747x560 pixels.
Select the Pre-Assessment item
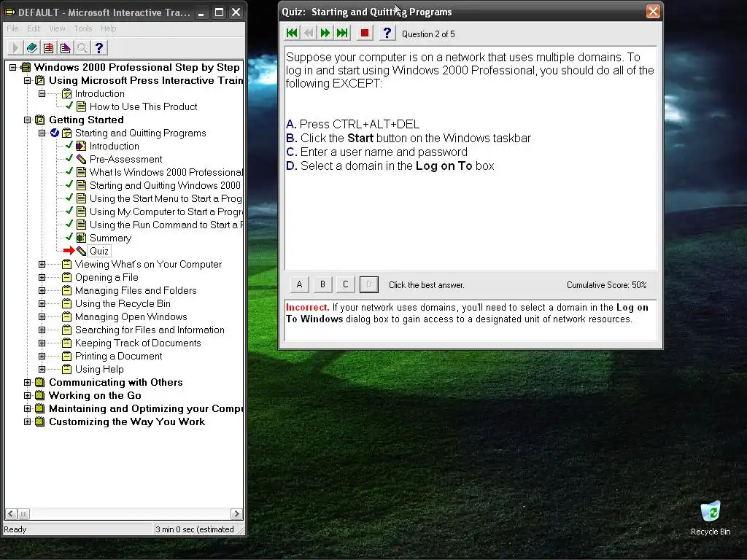click(125, 159)
